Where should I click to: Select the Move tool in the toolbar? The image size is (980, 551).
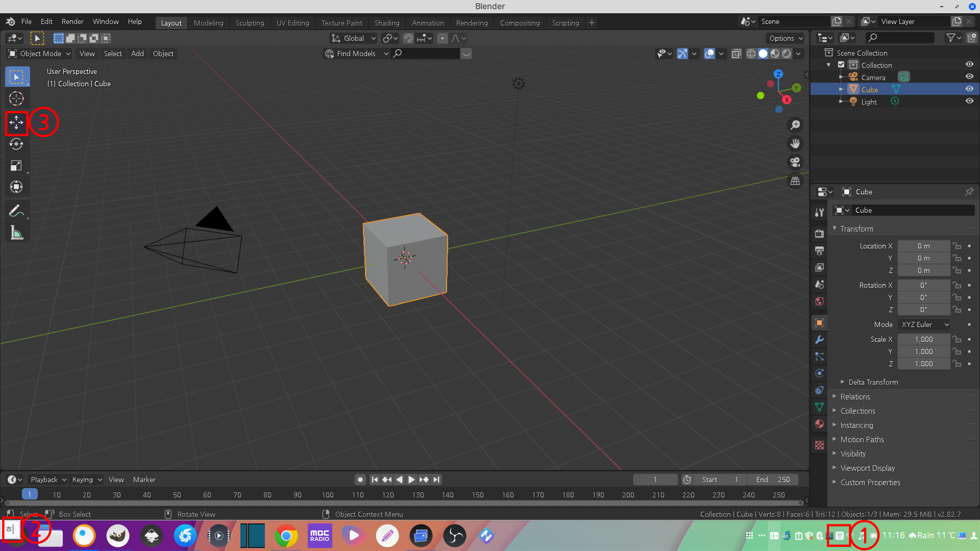(x=16, y=122)
